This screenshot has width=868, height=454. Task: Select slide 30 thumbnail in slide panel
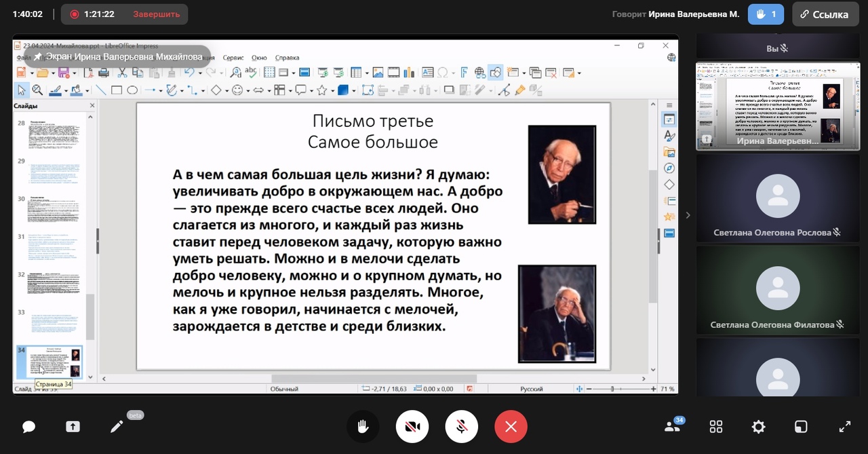[54, 209]
